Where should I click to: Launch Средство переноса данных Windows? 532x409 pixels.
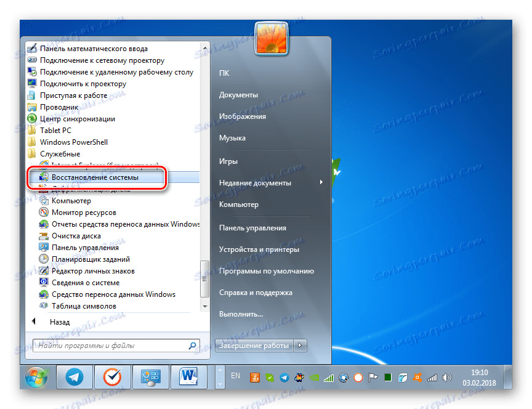point(113,294)
